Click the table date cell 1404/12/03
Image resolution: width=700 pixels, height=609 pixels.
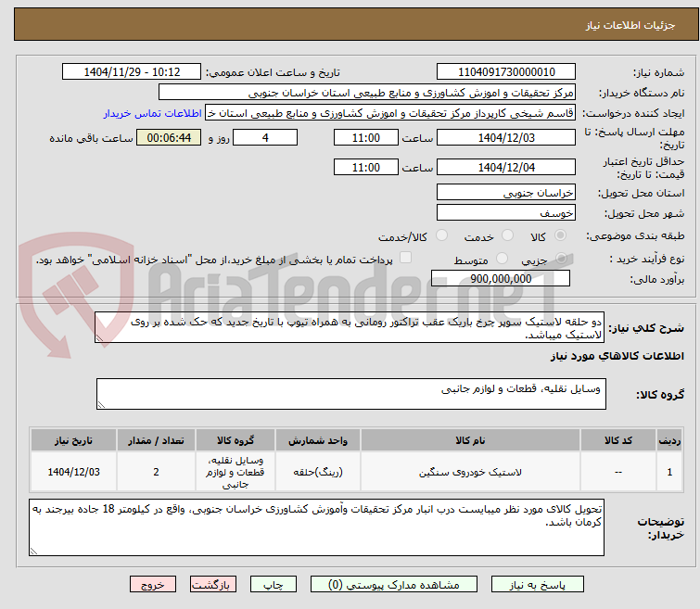click(73, 472)
